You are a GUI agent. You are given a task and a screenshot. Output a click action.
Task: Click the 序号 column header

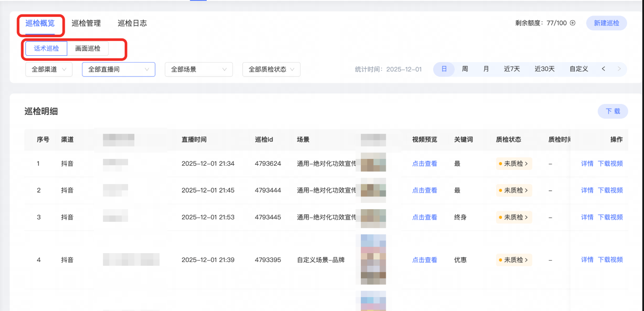(43, 139)
